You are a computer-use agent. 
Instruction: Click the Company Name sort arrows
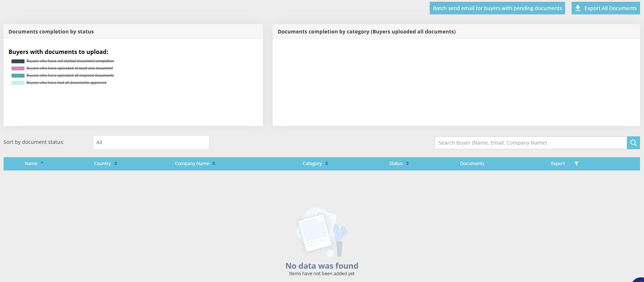point(214,164)
